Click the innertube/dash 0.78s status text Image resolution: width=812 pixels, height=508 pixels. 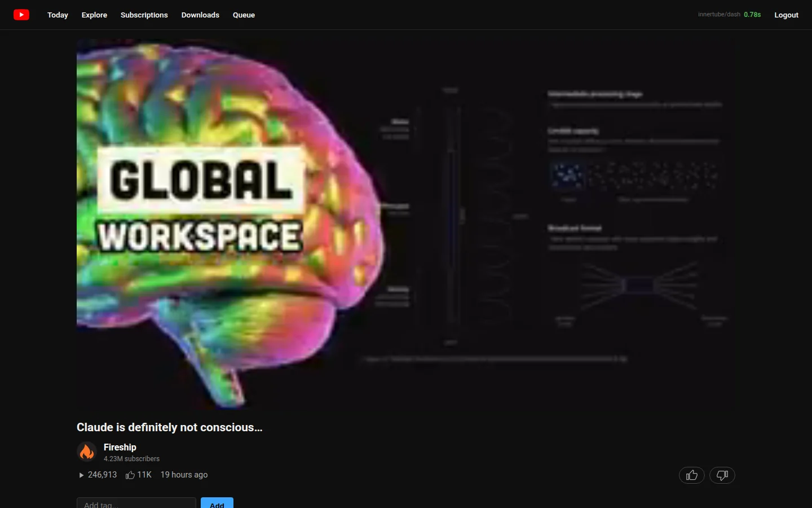click(729, 15)
